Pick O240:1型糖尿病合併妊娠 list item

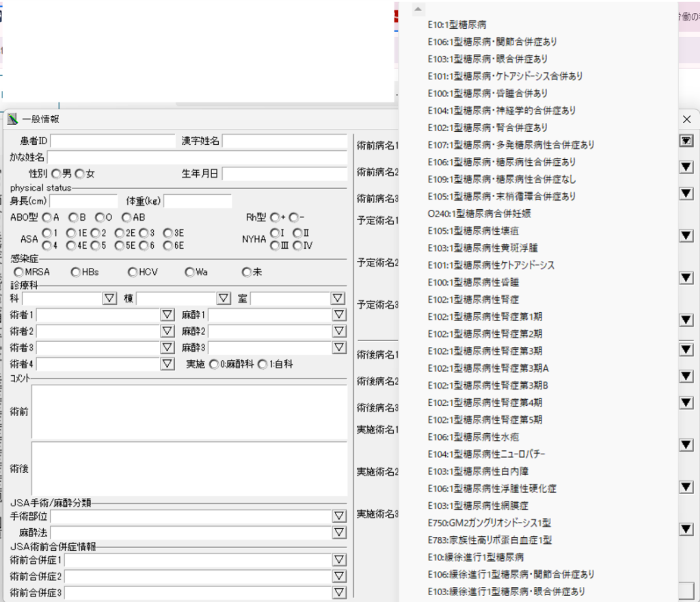[479, 213]
